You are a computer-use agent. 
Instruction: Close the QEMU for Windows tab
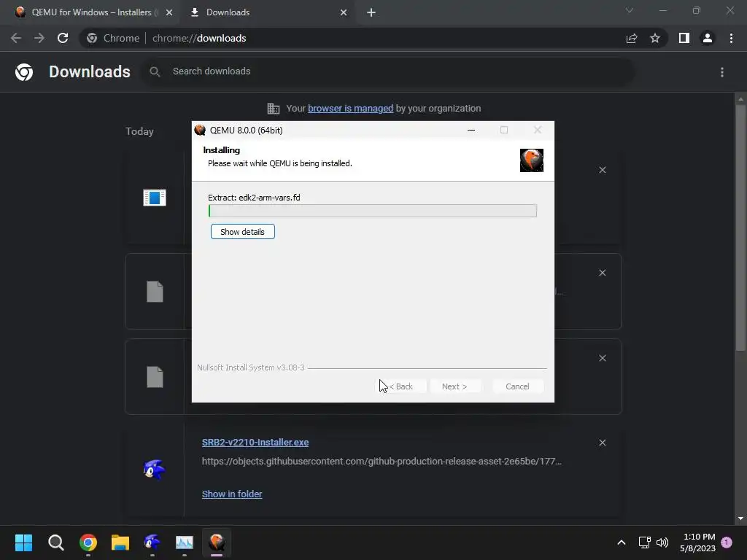coord(169,12)
